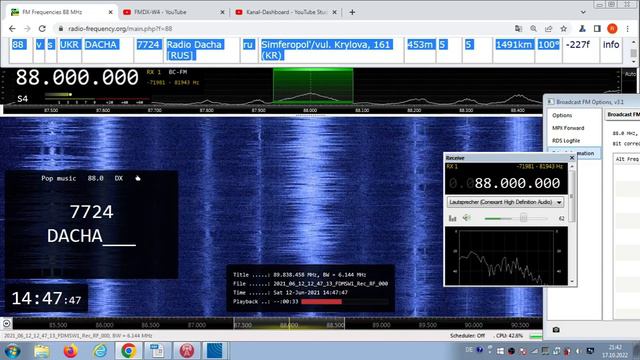This screenshot has width=640, height=360.
Task: Reload the radio-frequency.org page
Action: pyautogui.click(x=42, y=29)
